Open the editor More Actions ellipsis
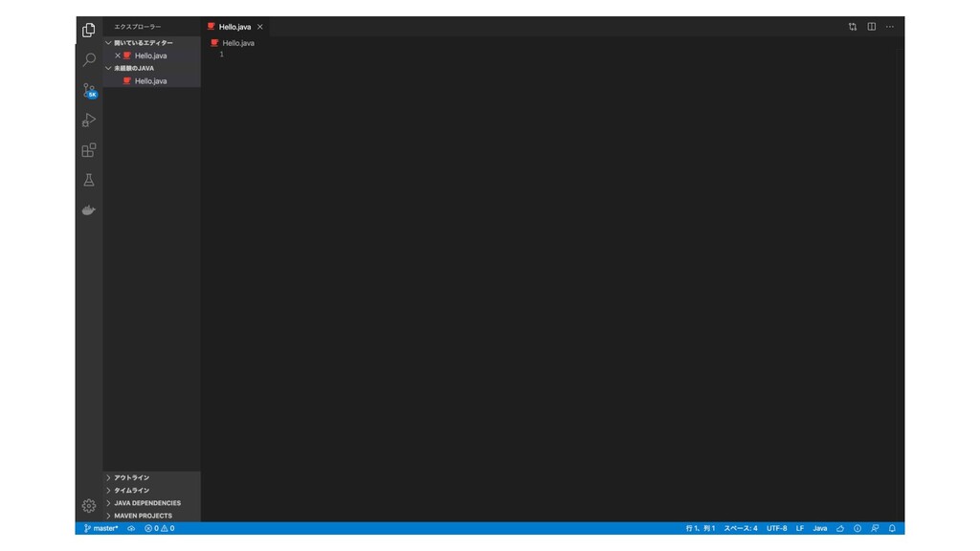Screen dimensions: 980x551 pos(890,27)
